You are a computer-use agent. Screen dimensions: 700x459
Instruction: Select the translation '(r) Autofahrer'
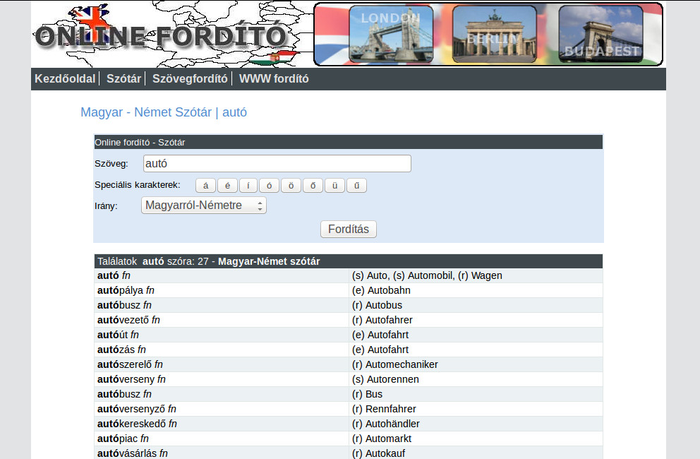[382, 320]
